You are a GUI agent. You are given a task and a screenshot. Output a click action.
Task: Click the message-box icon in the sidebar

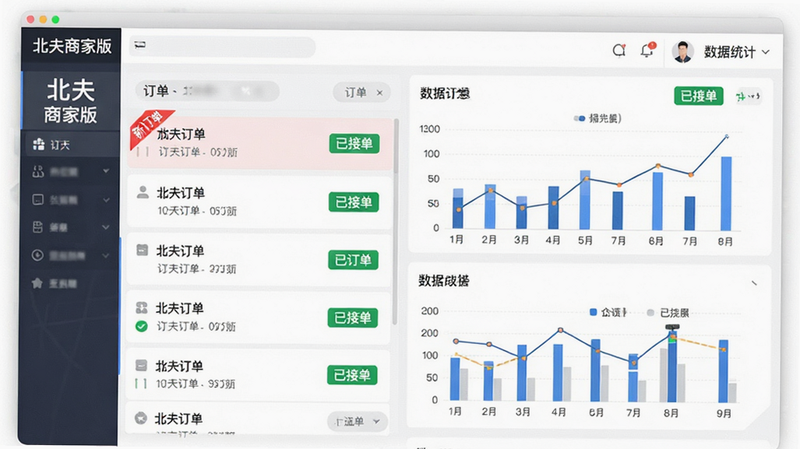(38, 199)
